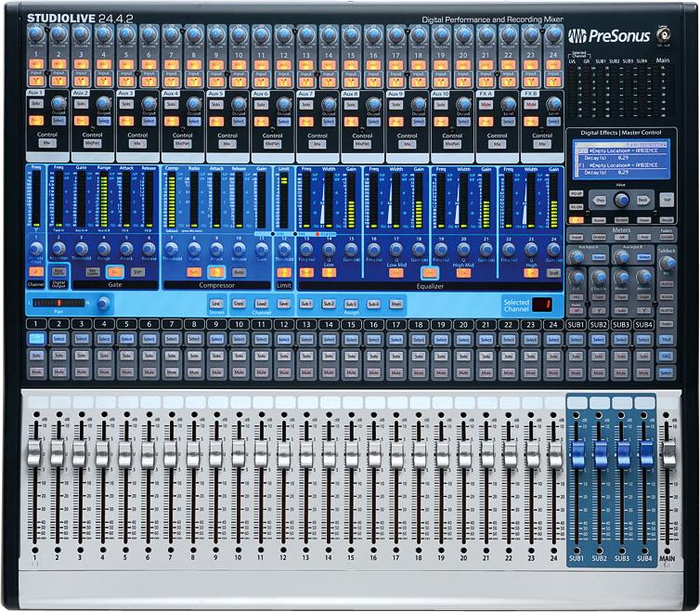Image resolution: width=700 pixels, height=612 pixels.
Task: Mute the SUB3 subgroup
Action: (x=621, y=372)
